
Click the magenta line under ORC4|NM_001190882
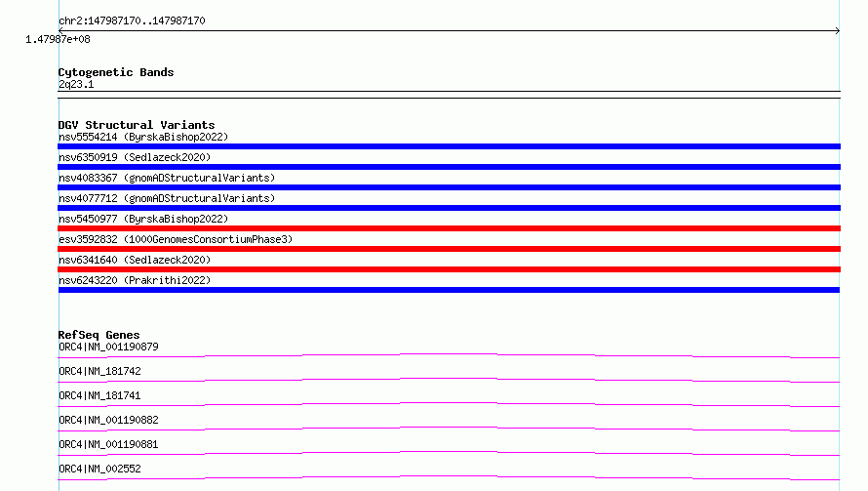click(449, 429)
